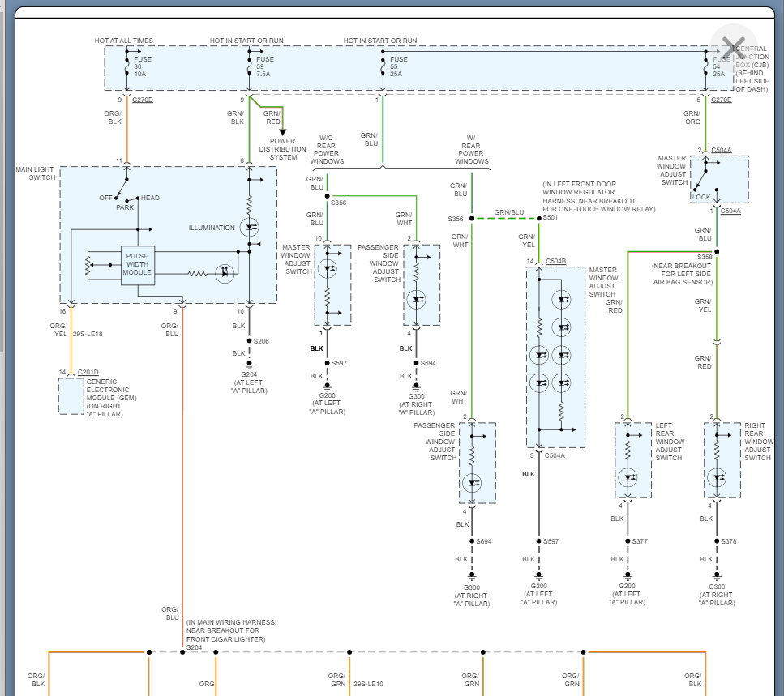Click splice label S378
This screenshot has height=696, width=784.
[x=729, y=541]
